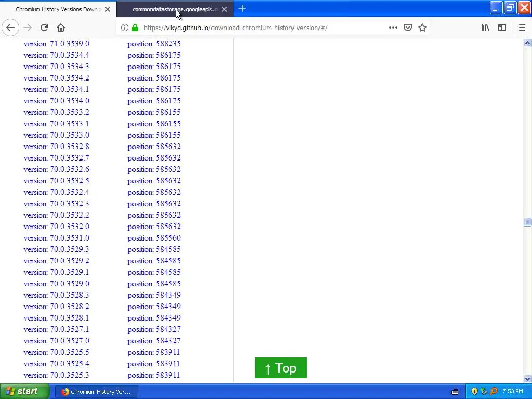The image size is (532, 399).
Task: Open page actions three-dot menu
Action: tap(393, 28)
